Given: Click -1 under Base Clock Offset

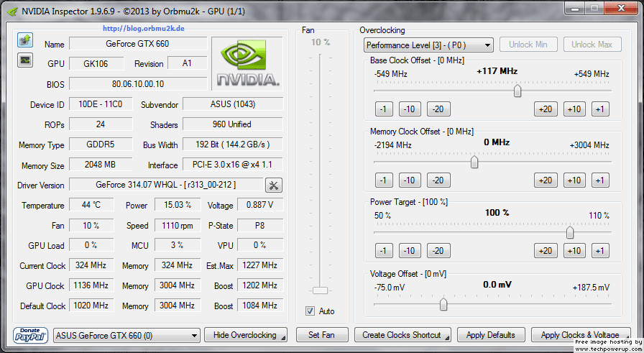Looking at the screenshot, I should pyautogui.click(x=384, y=109).
